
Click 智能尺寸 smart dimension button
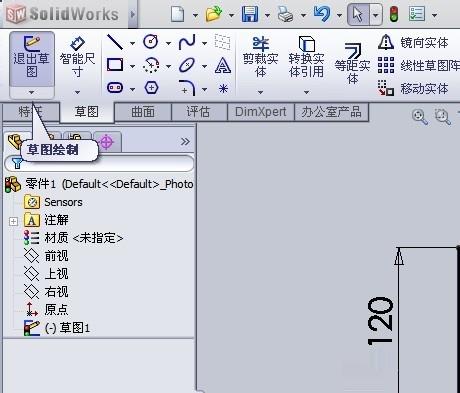click(77, 57)
